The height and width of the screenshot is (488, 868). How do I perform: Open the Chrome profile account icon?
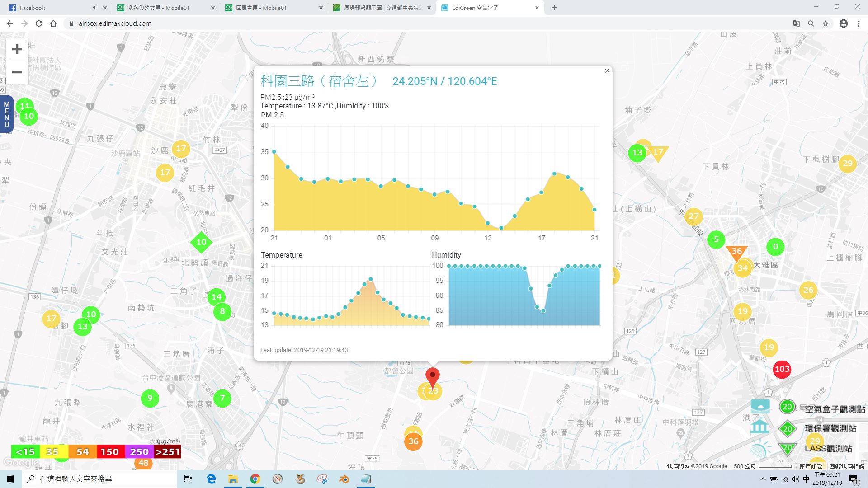(x=843, y=23)
